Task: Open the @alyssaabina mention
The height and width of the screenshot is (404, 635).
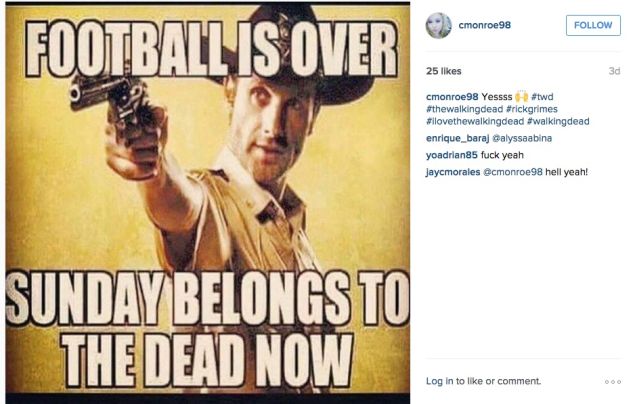Action: pyautogui.click(x=522, y=138)
